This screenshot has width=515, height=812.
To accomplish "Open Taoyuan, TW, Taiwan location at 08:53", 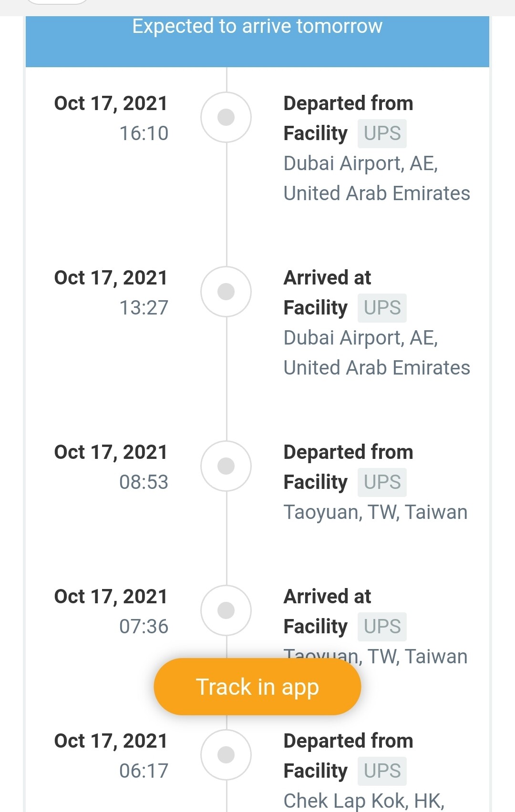I will 375,512.
